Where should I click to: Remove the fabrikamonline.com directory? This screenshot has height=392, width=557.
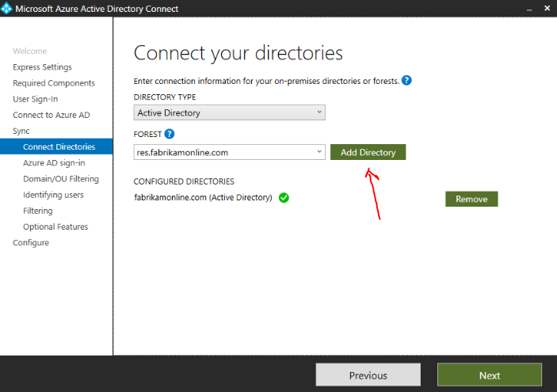[471, 199]
